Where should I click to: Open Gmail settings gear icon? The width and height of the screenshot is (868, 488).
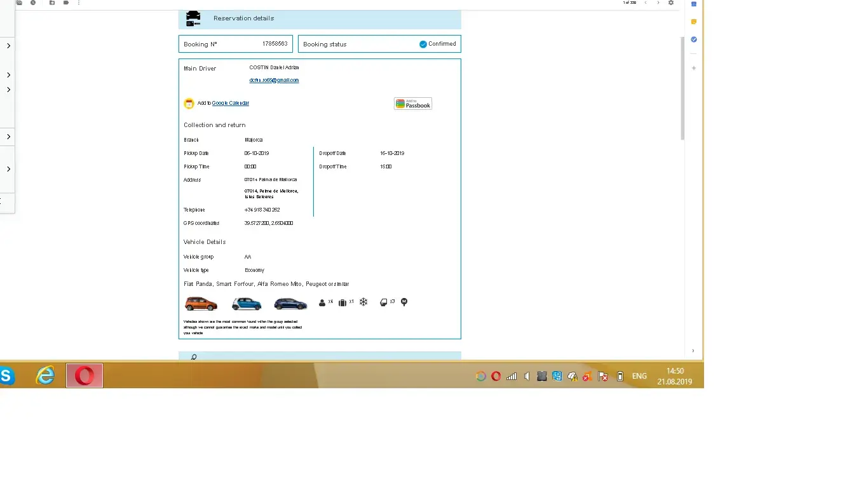(x=670, y=3)
